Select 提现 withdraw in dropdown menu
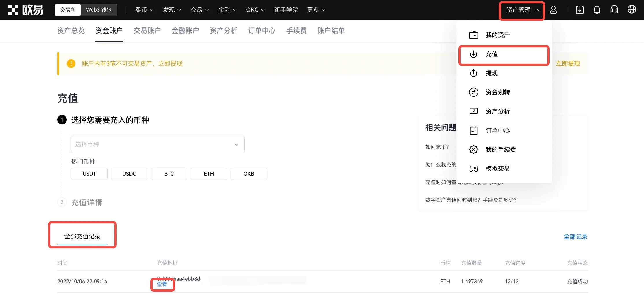644x301 pixels. coord(491,73)
